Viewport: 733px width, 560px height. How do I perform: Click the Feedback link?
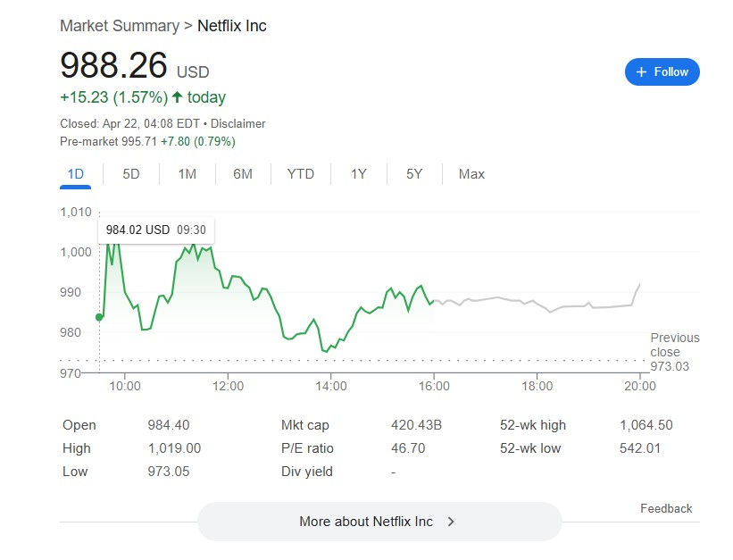coord(666,508)
